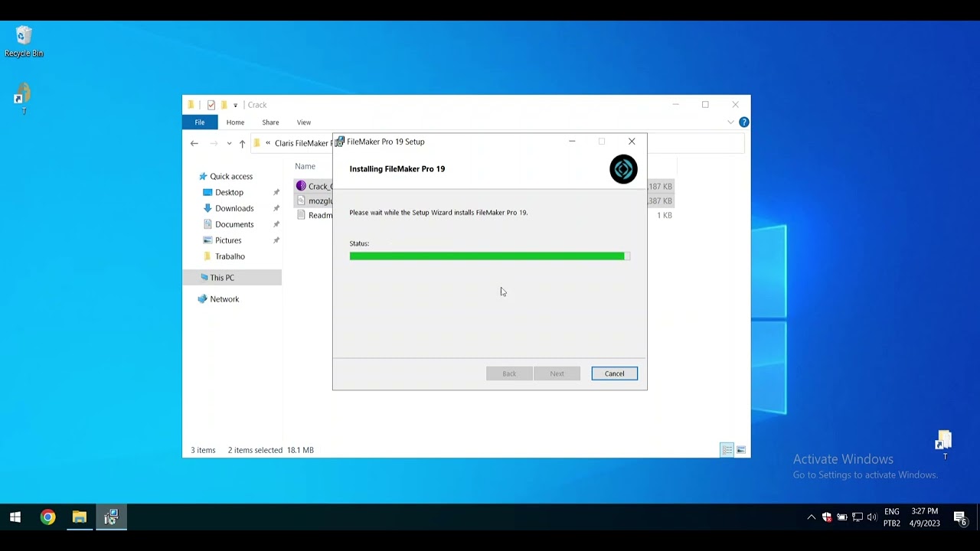980x551 pixels.
Task: Select Quick access in navigation pane
Action: 231,176
